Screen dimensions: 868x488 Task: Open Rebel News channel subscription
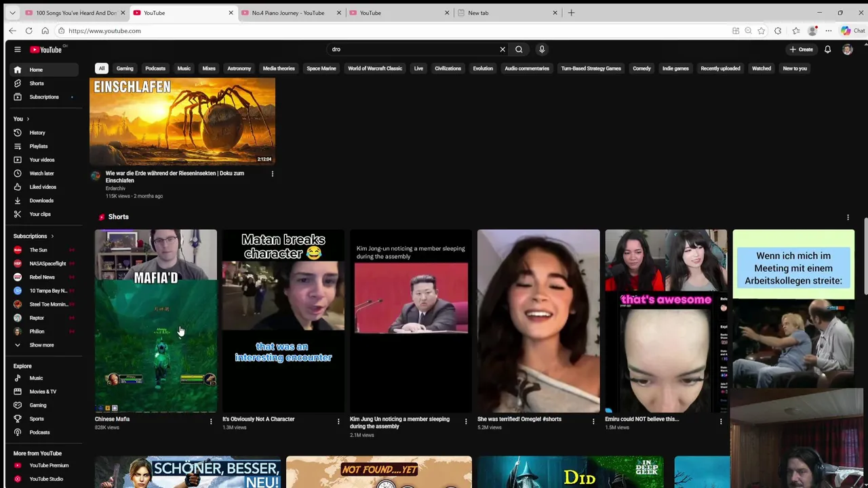(x=45, y=277)
